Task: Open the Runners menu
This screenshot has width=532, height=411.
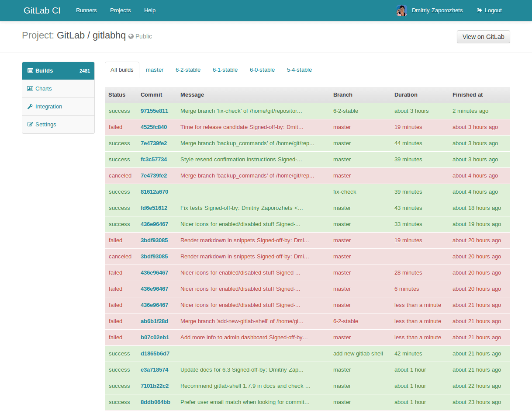Action: [x=86, y=10]
